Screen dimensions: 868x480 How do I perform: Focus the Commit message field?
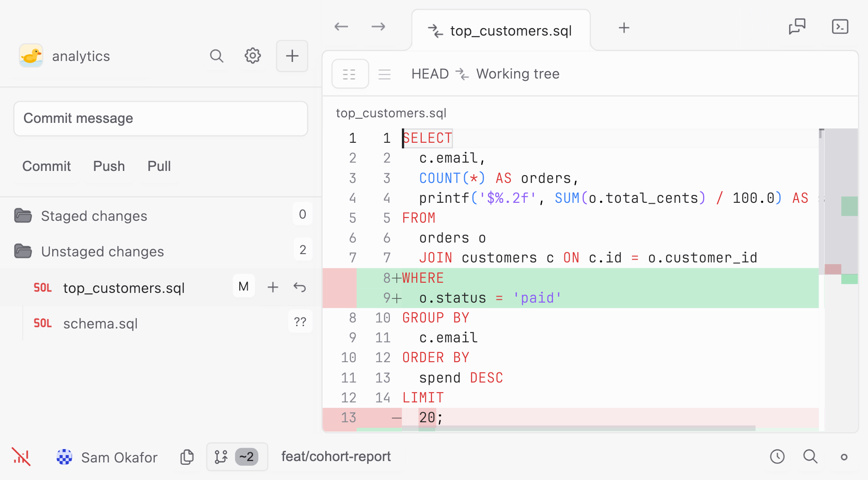coord(161,119)
